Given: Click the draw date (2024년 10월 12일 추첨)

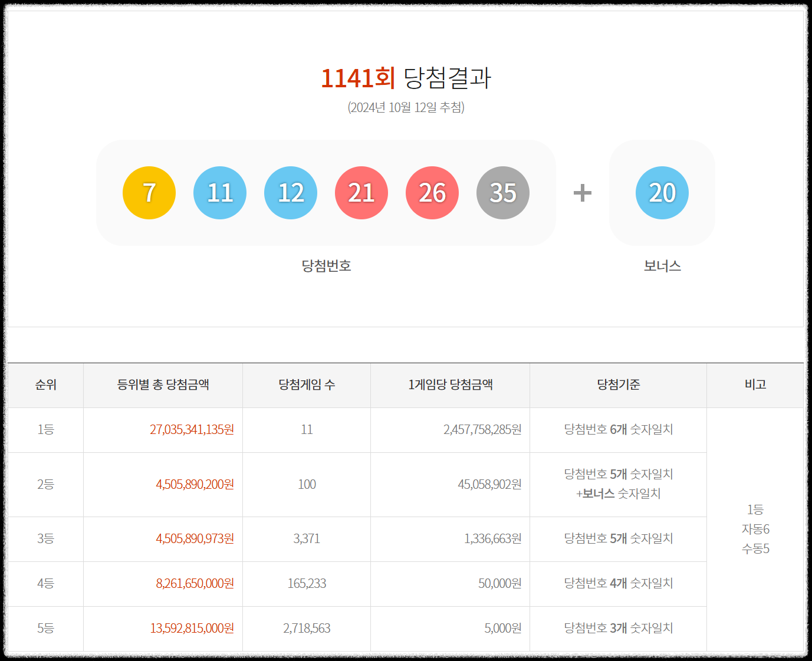Looking at the screenshot, I should pos(406,107).
